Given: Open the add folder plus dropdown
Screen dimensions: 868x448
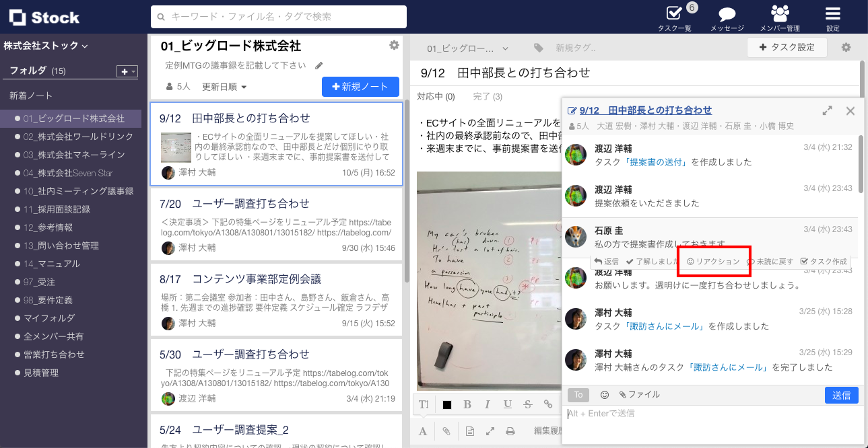Looking at the screenshot, I should tap(127, 71).
